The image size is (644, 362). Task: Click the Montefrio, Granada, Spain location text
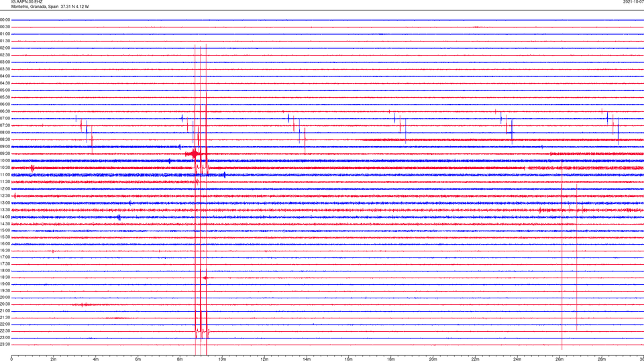[35, 7]
